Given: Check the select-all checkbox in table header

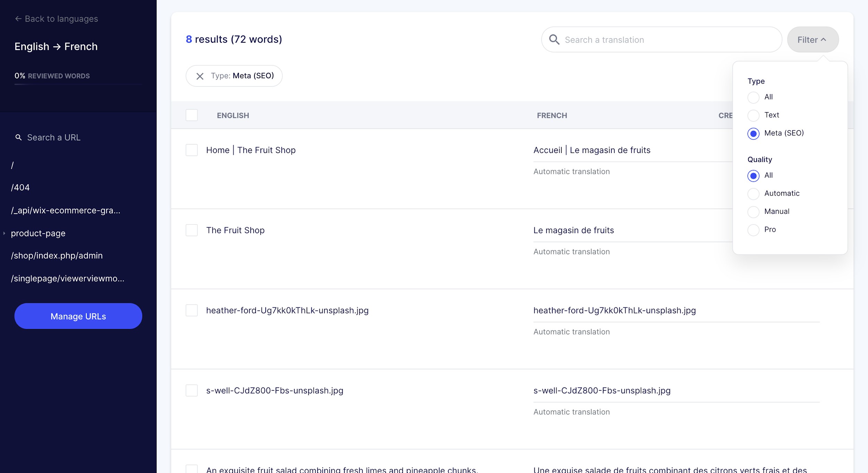Looking at the screenshot, I should [x=192, y=115].
